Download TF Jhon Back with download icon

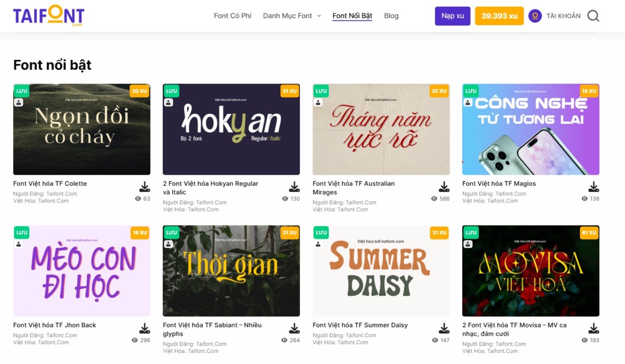(144, 328)
